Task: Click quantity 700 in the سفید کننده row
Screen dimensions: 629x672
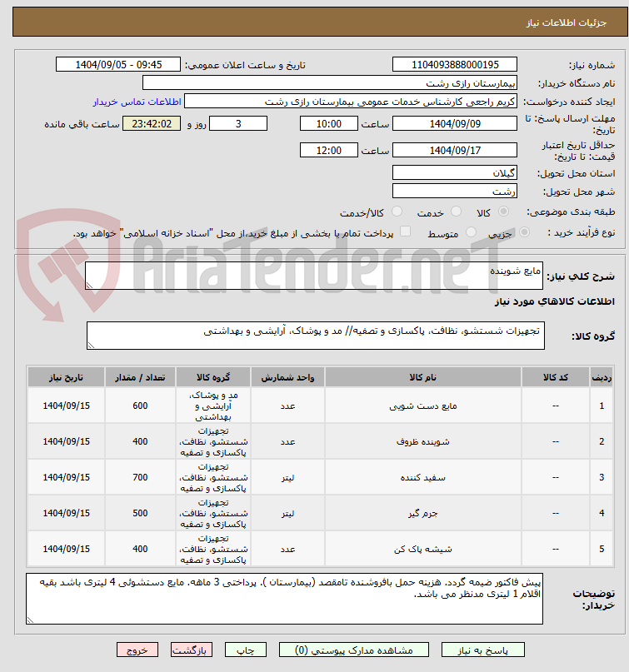Action: 140,477
